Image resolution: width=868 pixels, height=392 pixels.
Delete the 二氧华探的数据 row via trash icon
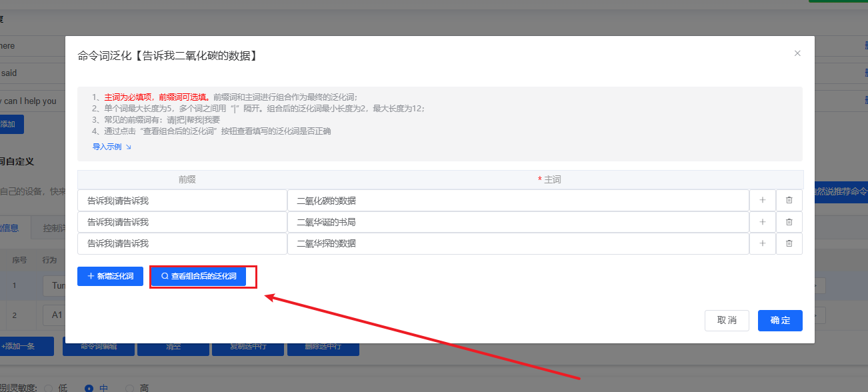click(x=789, y=243)
